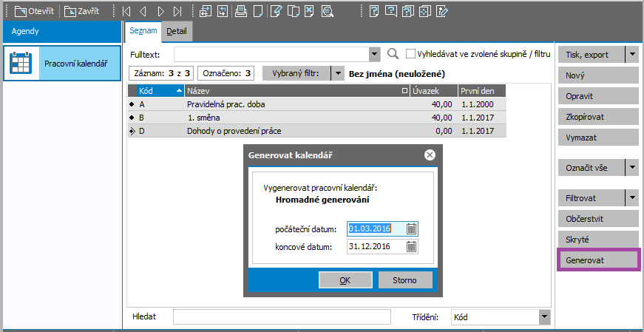The height and width of the screenshot is (332, 644).
Task: Click the first record navigation arrow
Action: tap(126, 12)
